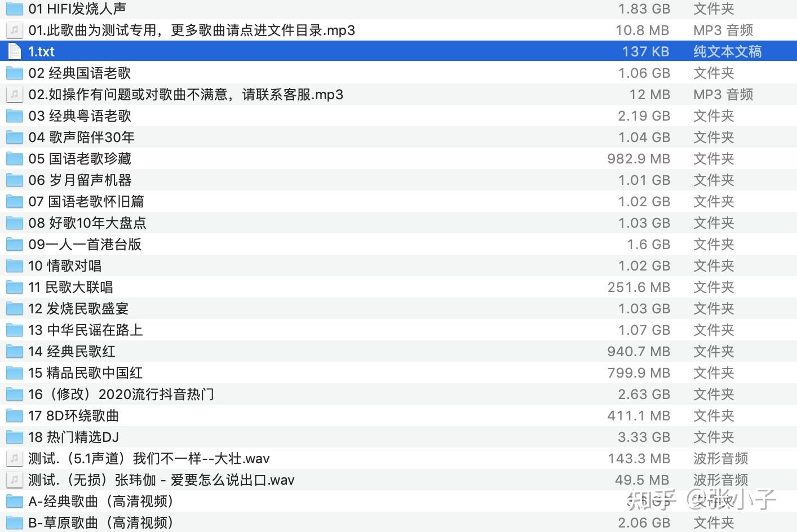The width and height of the screenshot is (797, 532).
Task: Click size value 10.8 MB
Action: [643, 30]
